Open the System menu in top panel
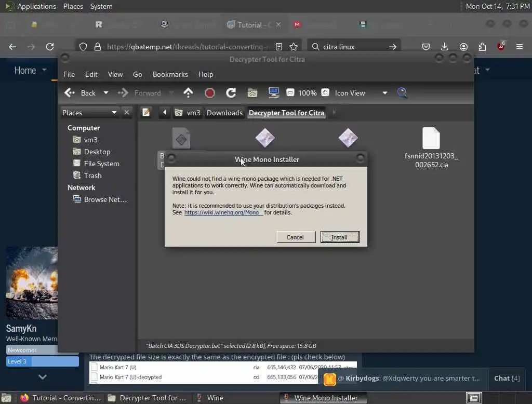The width and height of the screenshot is (532, 404). tap(101, 6)
